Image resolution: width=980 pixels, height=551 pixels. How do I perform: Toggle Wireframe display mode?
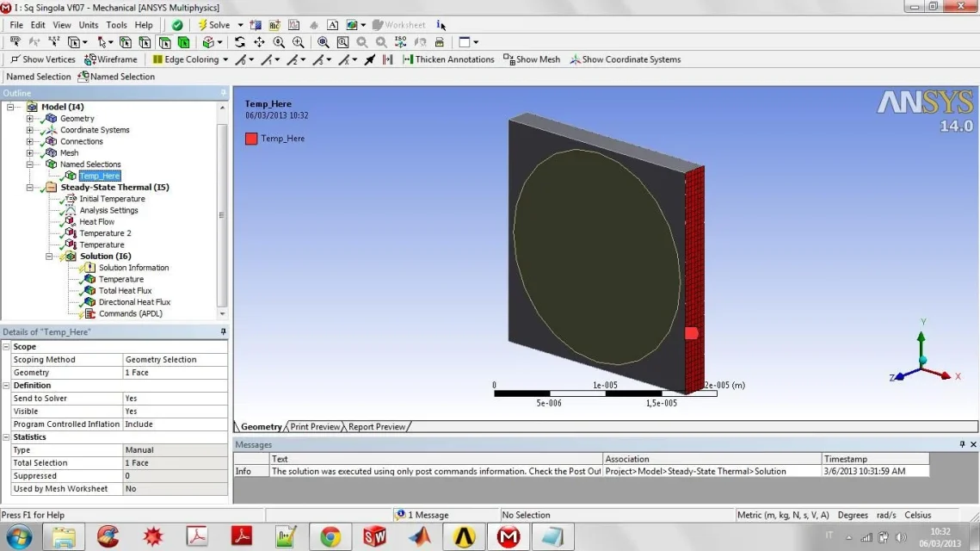click(x=111, y=59)
